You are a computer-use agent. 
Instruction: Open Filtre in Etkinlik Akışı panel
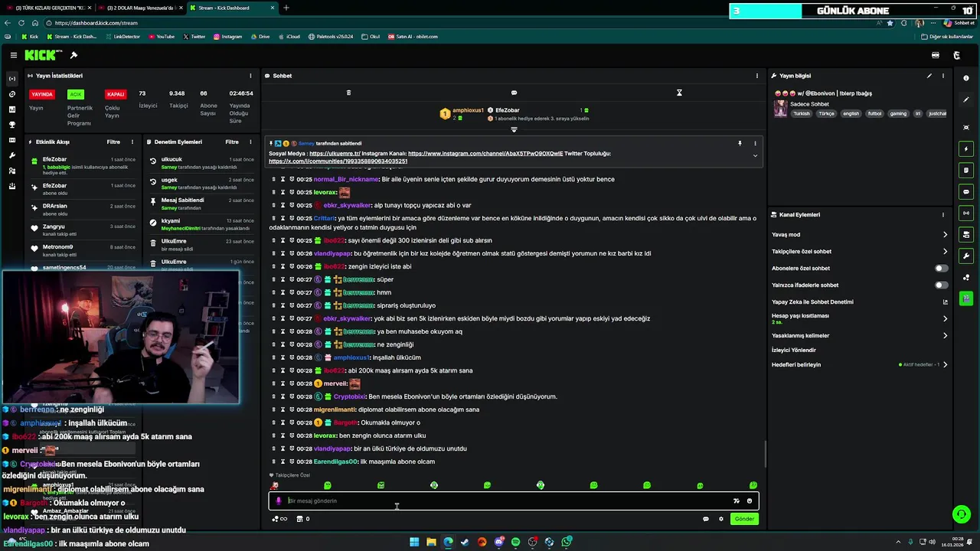tap(113, 142)
